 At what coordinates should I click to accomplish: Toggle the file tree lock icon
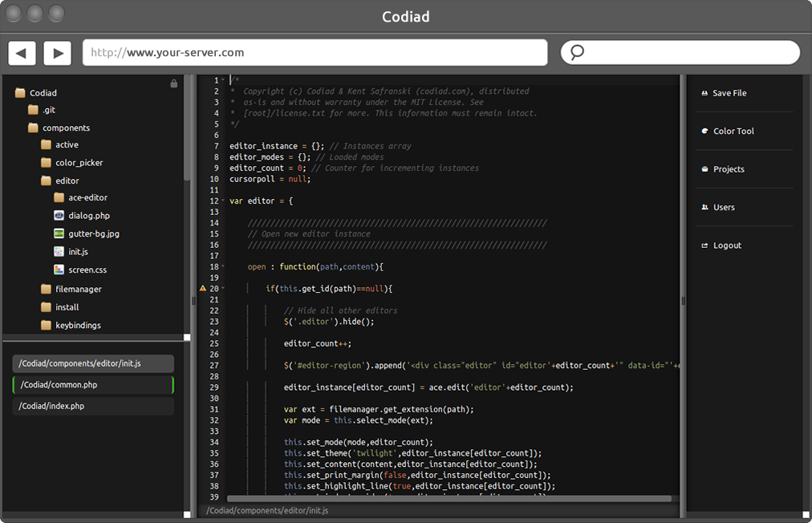pos(174,83)
